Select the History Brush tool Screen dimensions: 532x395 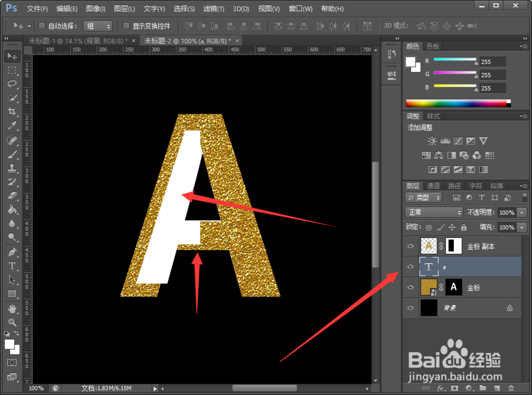click(12, 182)
